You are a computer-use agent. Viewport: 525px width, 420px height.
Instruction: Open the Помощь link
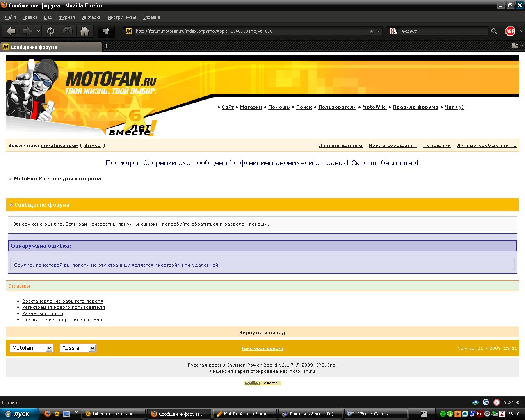click(279, 107)
